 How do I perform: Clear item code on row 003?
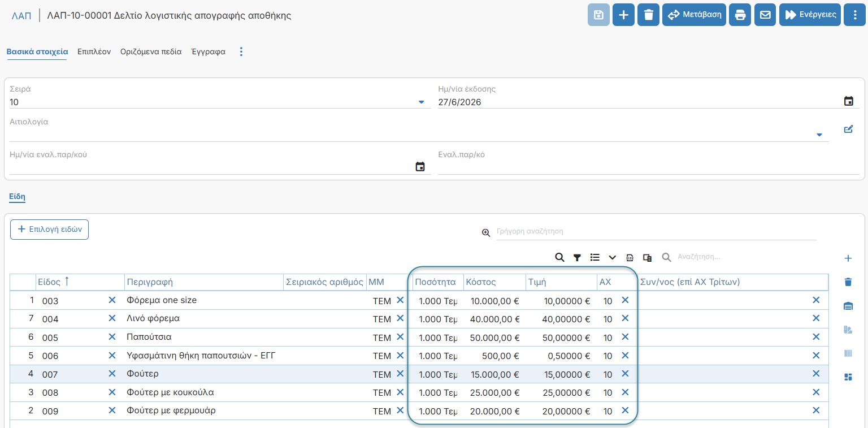point(112,300)
